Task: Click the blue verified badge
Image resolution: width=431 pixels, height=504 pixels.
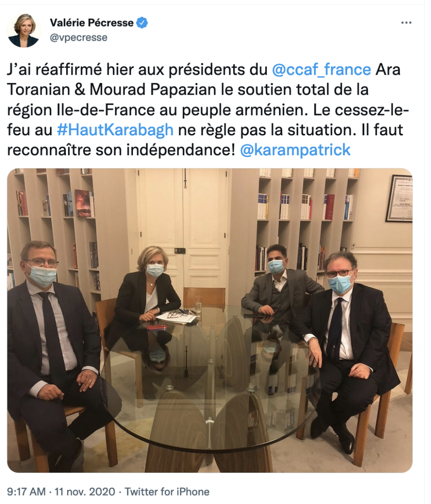Action: coord(142,23)
